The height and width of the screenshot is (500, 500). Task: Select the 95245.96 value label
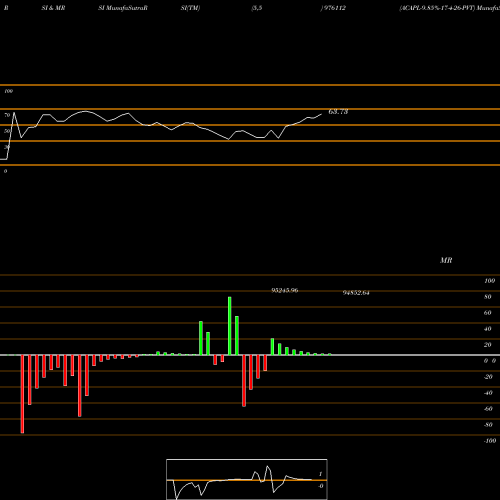pyautogui.click(x=285, y=290)
